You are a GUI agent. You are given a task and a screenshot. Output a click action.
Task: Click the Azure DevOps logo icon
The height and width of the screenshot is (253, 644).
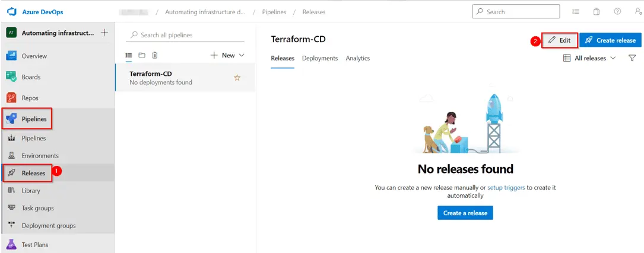pos(11,12)
